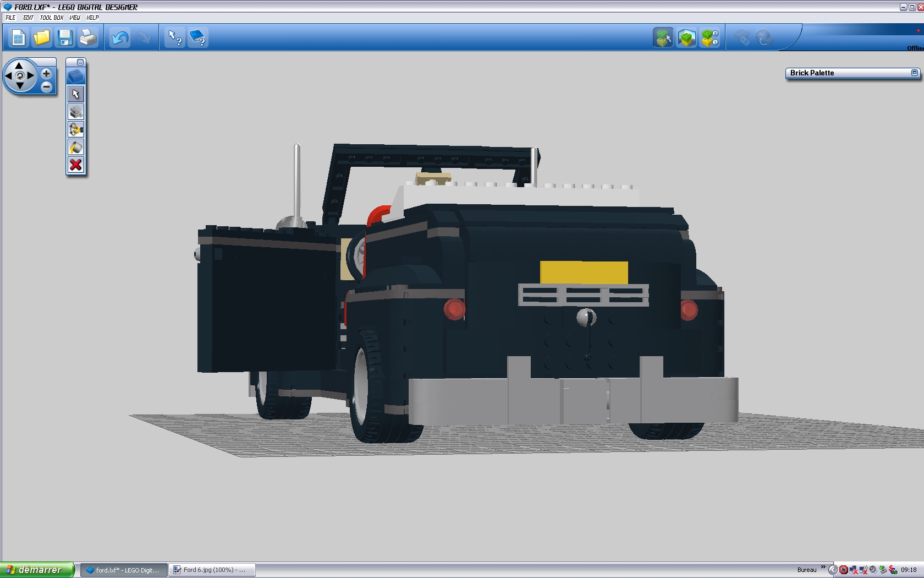Screen dimensions: 924x578
Task: Click the Bureau desktop toolbar label
Action: pos(807,570)
